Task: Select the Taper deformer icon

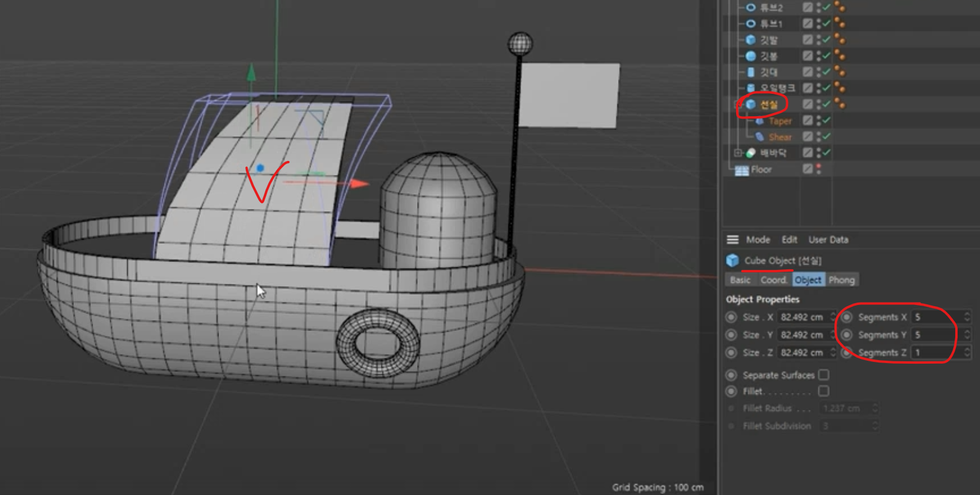Action: (760, 121)
